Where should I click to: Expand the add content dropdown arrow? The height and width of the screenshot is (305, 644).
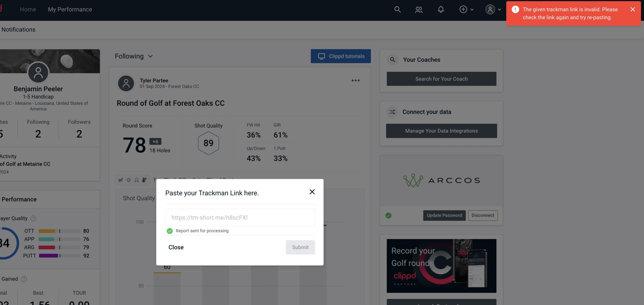pyautogui.click(x=472, y=9)
